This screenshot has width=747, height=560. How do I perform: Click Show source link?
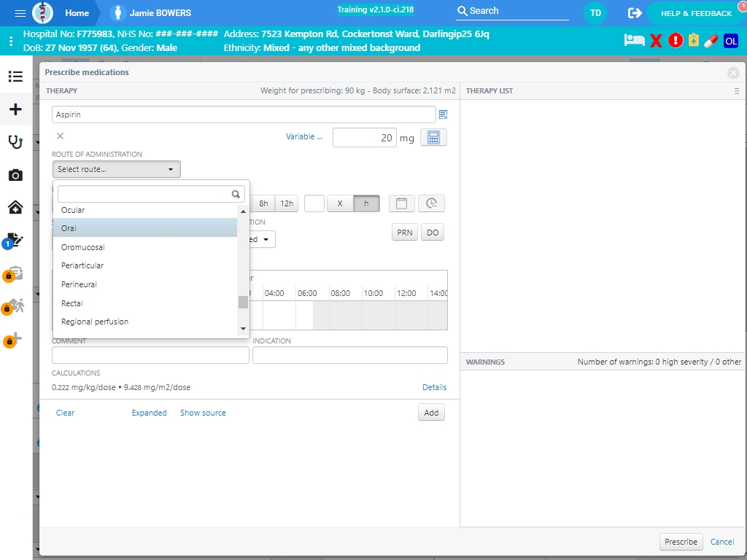[203, 413]
